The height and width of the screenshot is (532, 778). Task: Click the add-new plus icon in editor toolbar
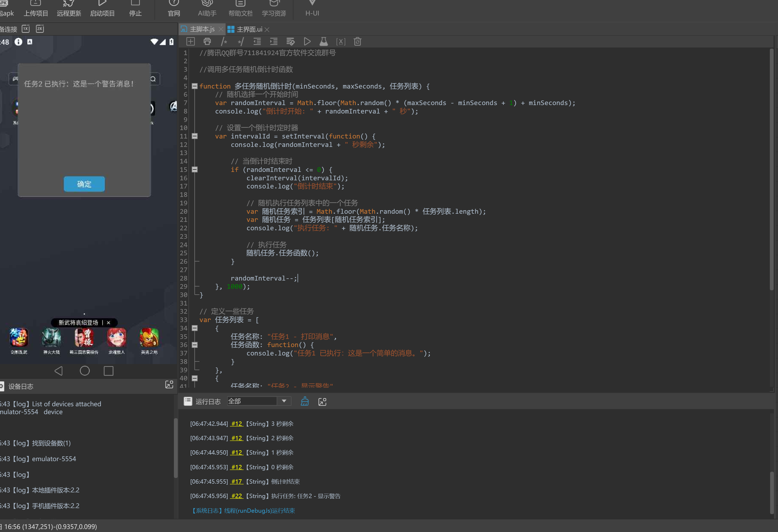coord(190,42)
